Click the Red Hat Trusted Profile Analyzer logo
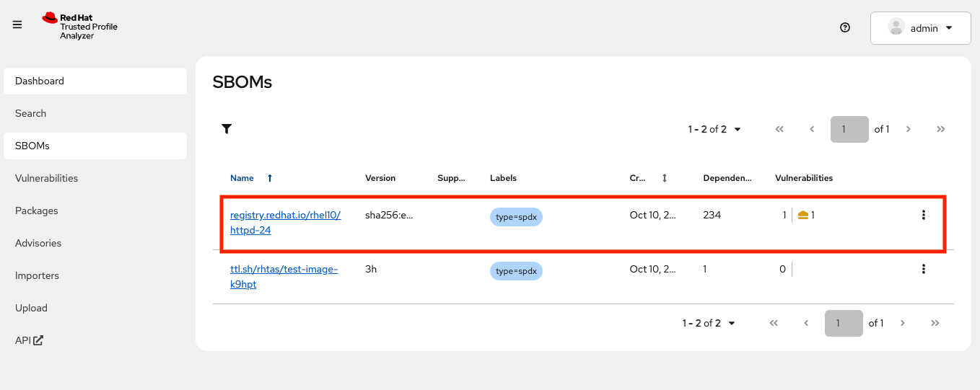 point(79,26)
